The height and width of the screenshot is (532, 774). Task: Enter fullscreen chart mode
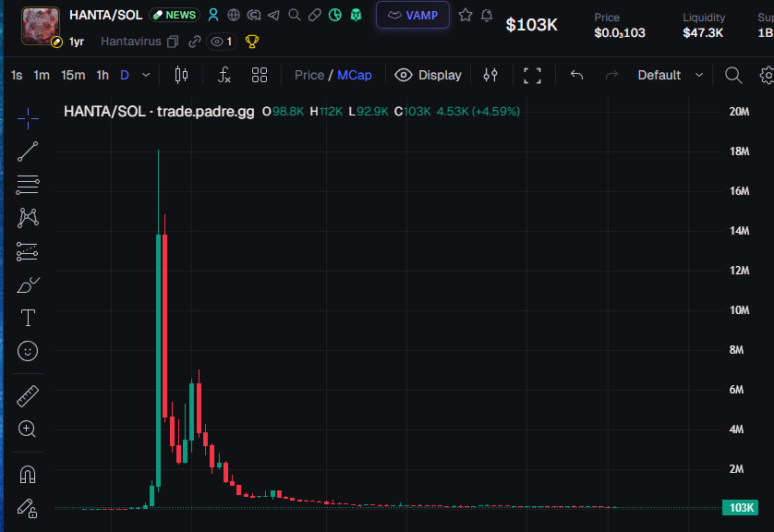point(532,76)
